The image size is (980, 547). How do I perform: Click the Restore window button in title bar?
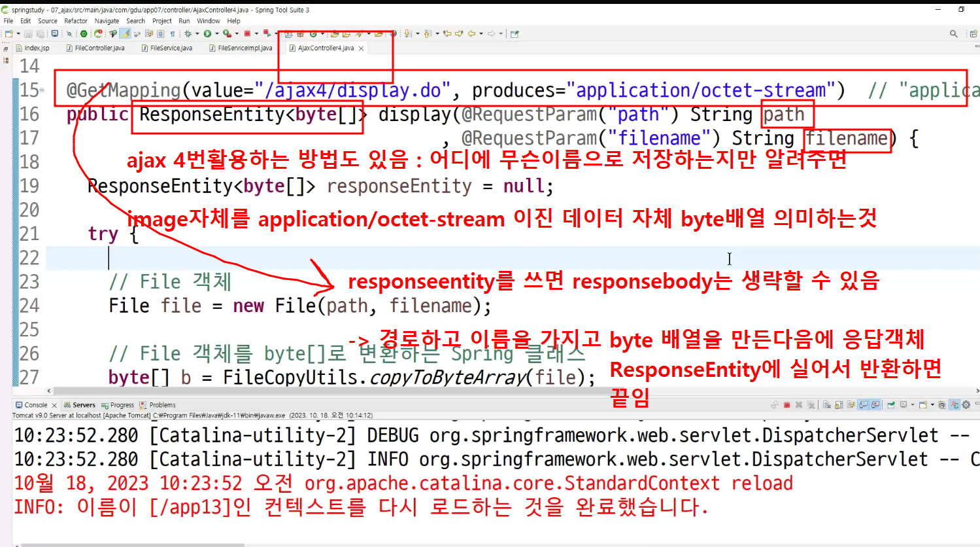961,9
